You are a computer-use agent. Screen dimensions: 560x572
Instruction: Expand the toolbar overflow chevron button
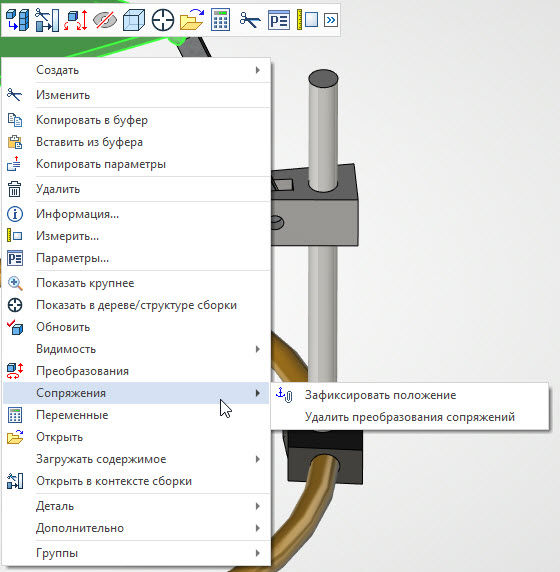click(331, 20)
